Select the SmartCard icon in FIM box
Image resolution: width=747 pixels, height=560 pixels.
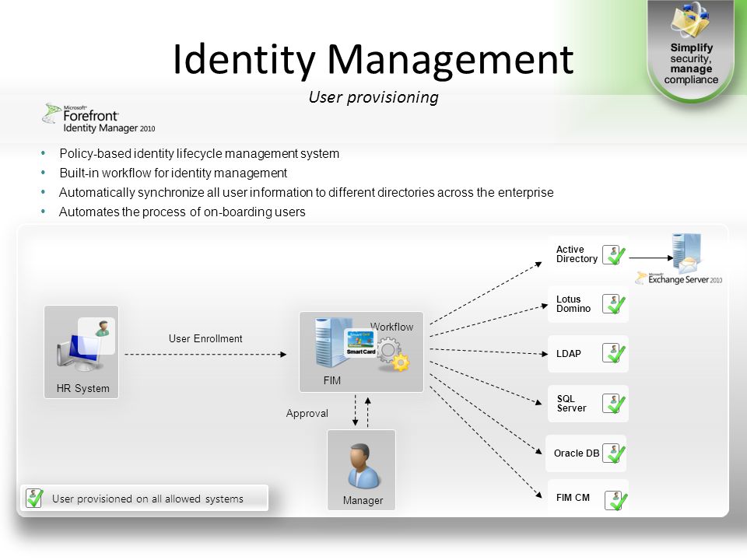(x=360, y=343)
